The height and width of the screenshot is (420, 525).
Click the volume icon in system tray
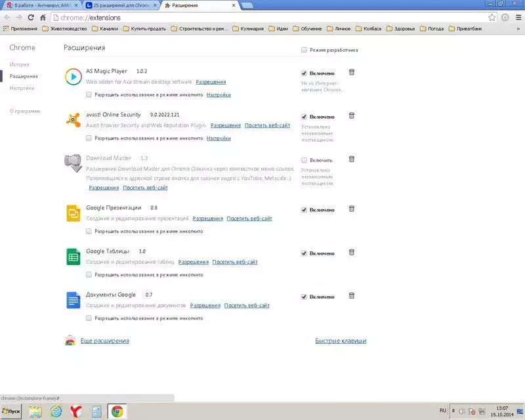coord(462,411)
